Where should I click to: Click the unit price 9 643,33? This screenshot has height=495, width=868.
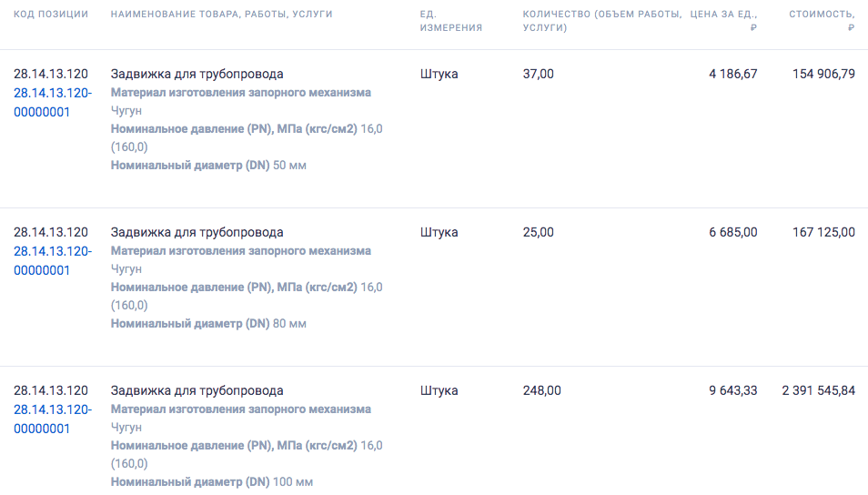coord(732,390)
